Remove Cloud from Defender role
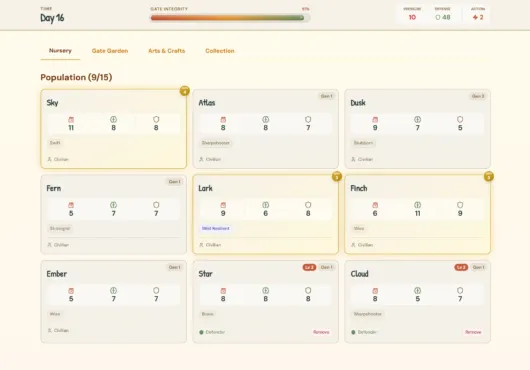This screenshot has height=370, width=530. [473, 332]
